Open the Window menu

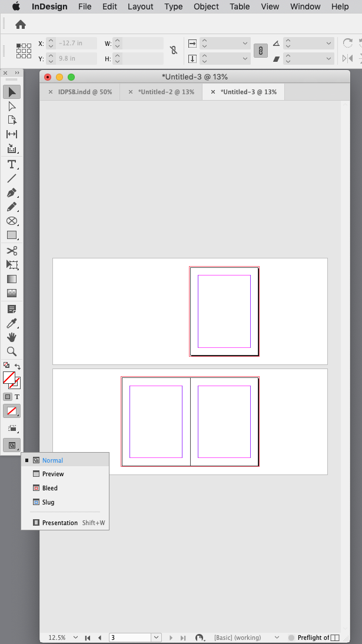(x=305, y=6)
